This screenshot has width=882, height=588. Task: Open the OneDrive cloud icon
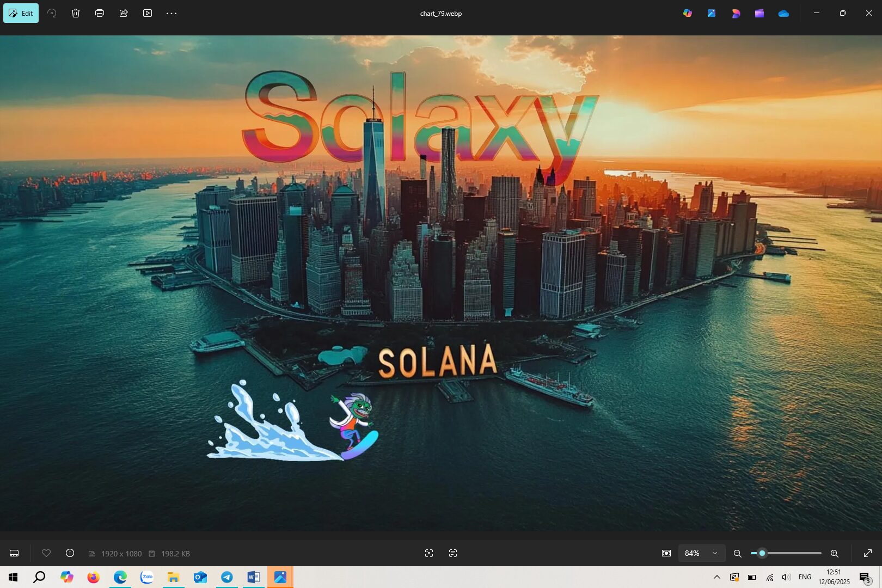783,13
